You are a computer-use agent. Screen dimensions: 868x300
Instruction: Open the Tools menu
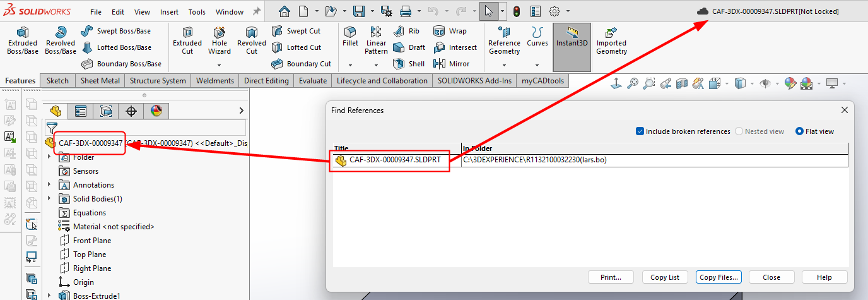click(x=197, y=12)
